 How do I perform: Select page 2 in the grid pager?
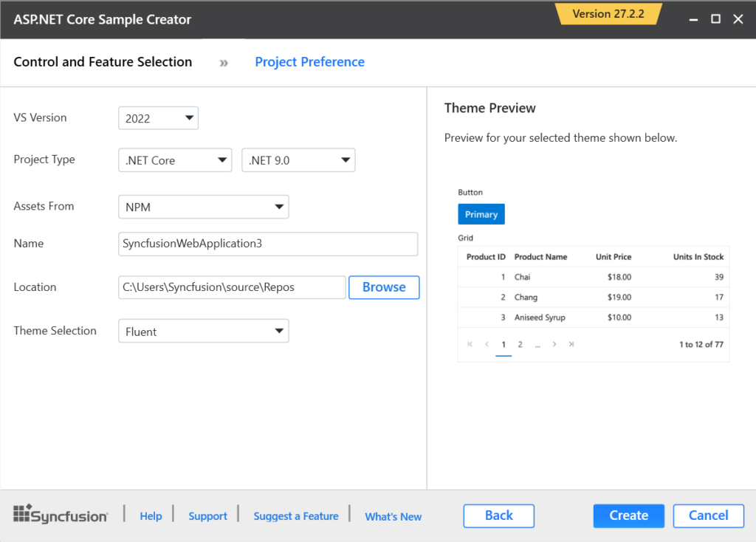pos(520,344)
